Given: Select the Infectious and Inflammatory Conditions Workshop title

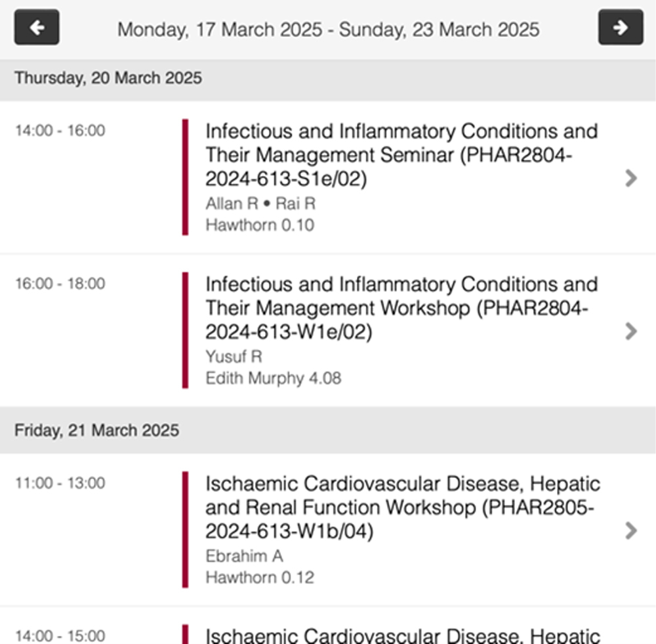Looking at the screenshot, I should point(401,308).
